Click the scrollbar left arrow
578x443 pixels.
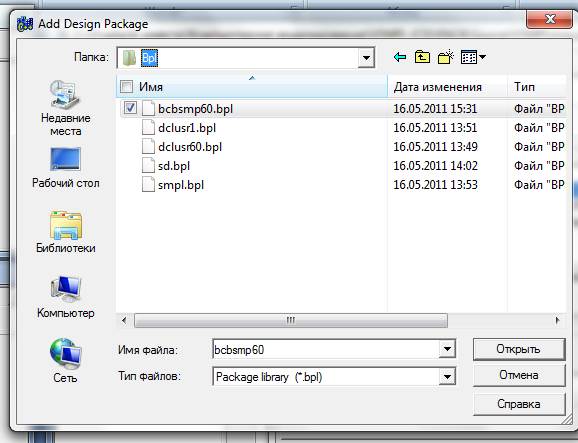click(x=124, y=320)
